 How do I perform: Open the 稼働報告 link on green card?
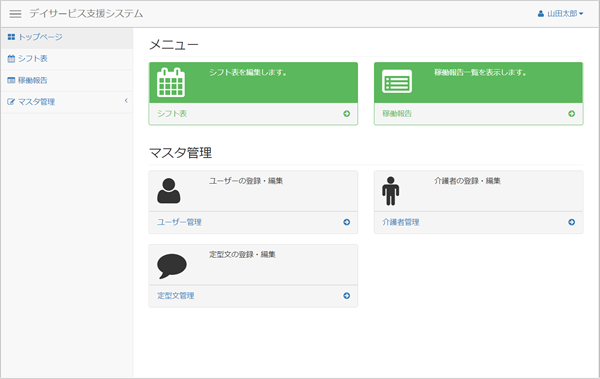[x=397, y=114]
